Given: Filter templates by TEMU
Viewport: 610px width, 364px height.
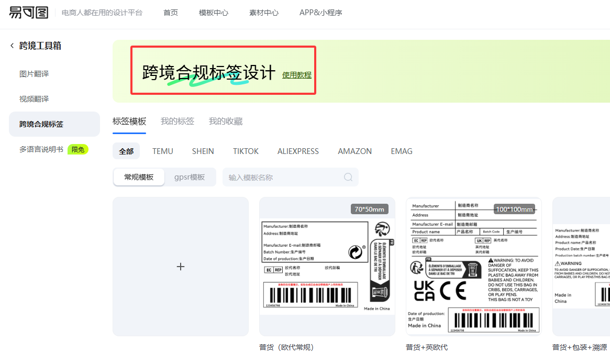Looking at the screenshot, I should coord(163,151).
